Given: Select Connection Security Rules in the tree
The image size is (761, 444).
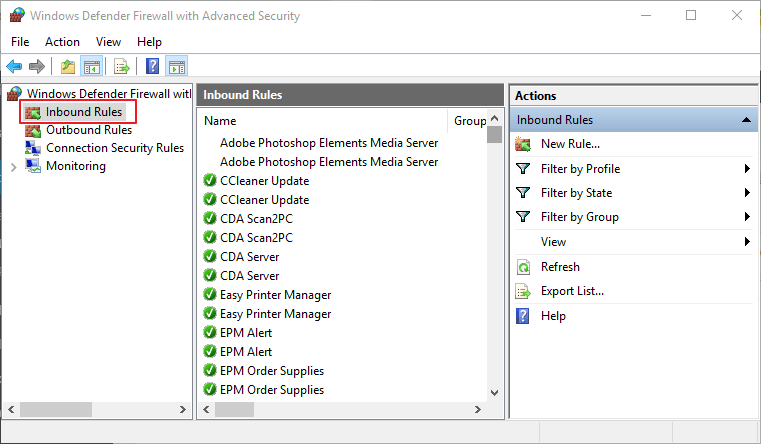Looking at the screenshot, I should point(115,148).
